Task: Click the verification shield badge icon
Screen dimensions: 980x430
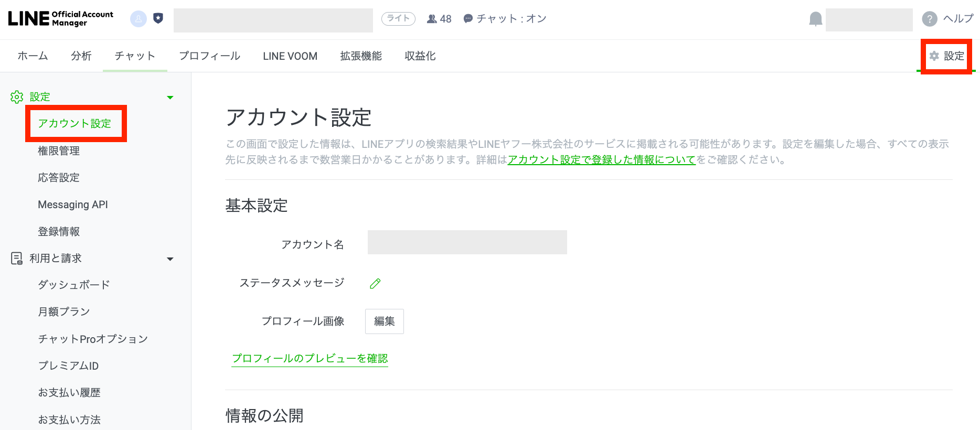Action: pyautogui.click(x=158, y=19)
